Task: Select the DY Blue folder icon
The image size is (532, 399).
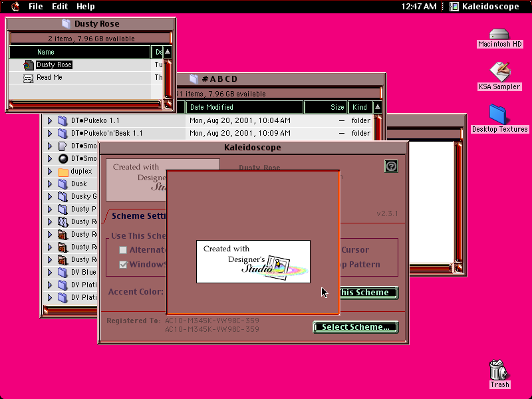Action: coord(63,272)
